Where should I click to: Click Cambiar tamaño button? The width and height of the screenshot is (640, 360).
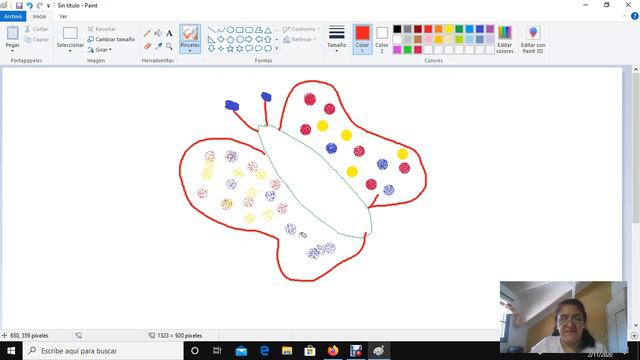coord(111,40)
